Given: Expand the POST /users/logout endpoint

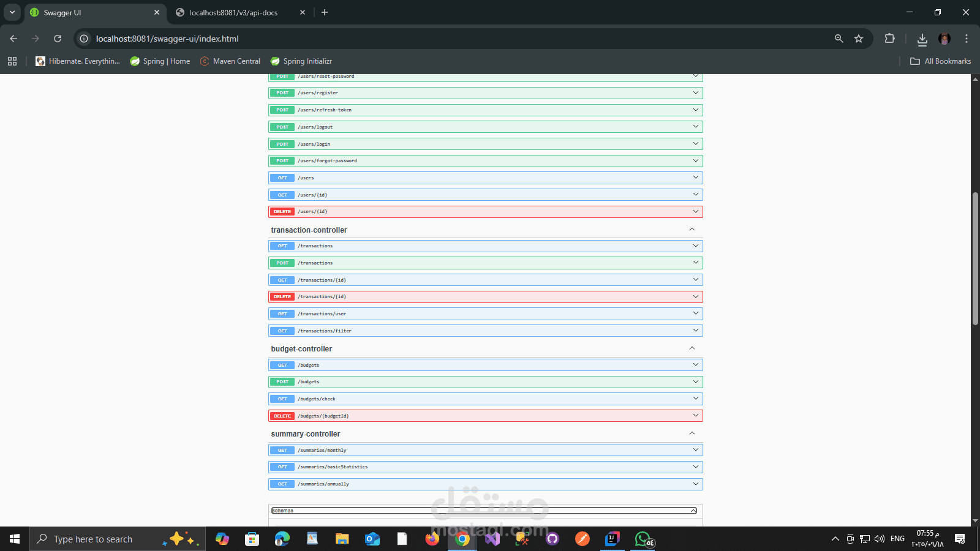Looking at the screenshot, I should pyautogui.click(x=486, y=127).
